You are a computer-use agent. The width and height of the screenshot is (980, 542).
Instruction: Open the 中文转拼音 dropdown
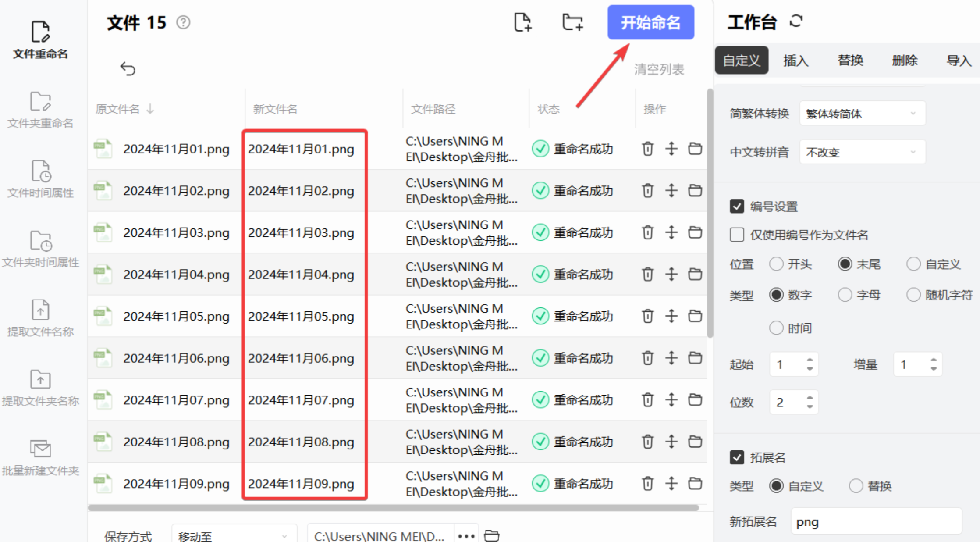click(x=862, y=152)
